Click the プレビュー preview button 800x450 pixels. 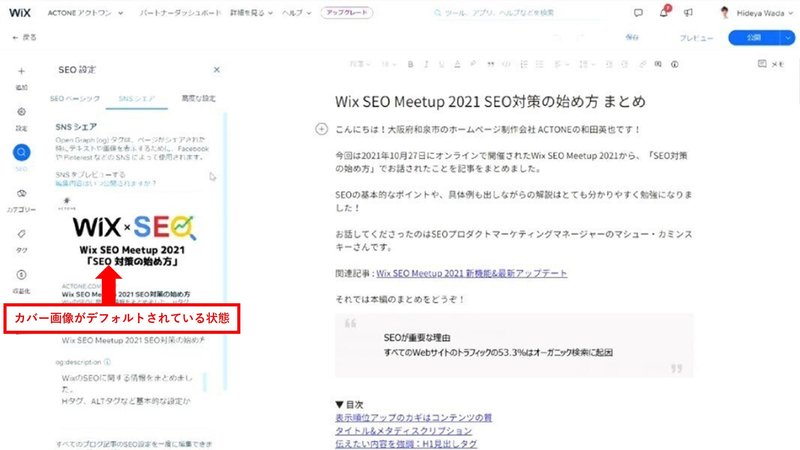(x=696, y=38)
